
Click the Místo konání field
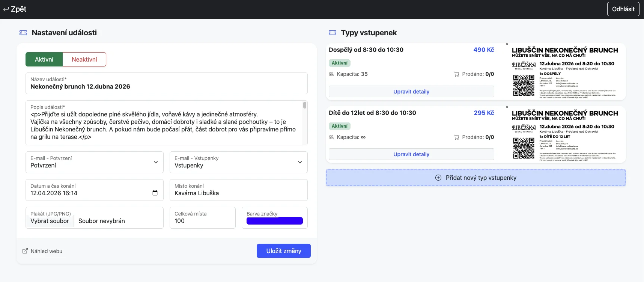tap(239, 190)
